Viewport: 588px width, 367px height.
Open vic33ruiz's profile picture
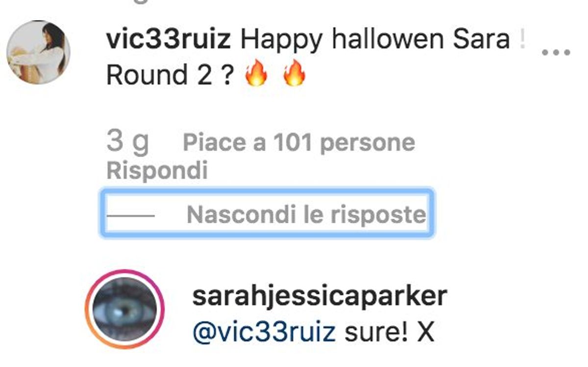[x=38, y=52]
